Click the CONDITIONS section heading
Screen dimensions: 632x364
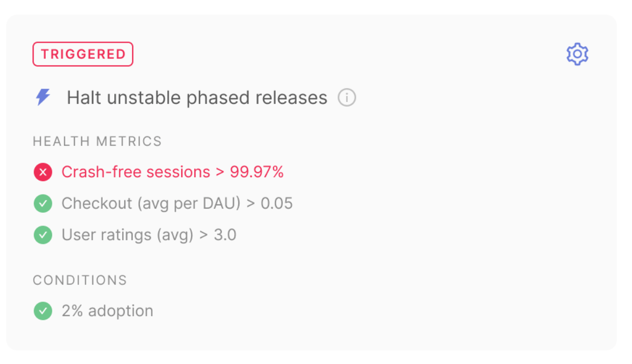(80, 280)
